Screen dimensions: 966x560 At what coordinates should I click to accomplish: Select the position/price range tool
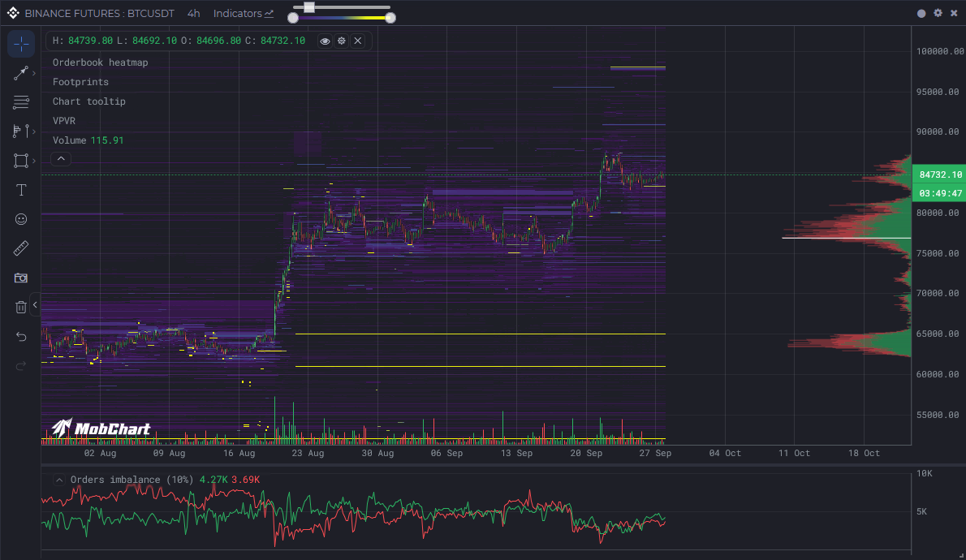click(x=20, y=131)
